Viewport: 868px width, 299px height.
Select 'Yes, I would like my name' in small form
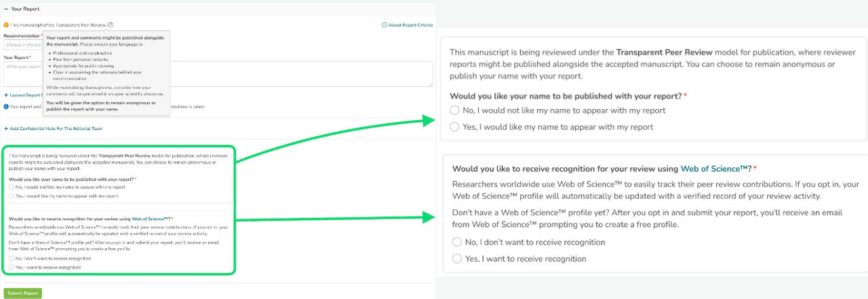pyautogui.click(x=12, y=196)
